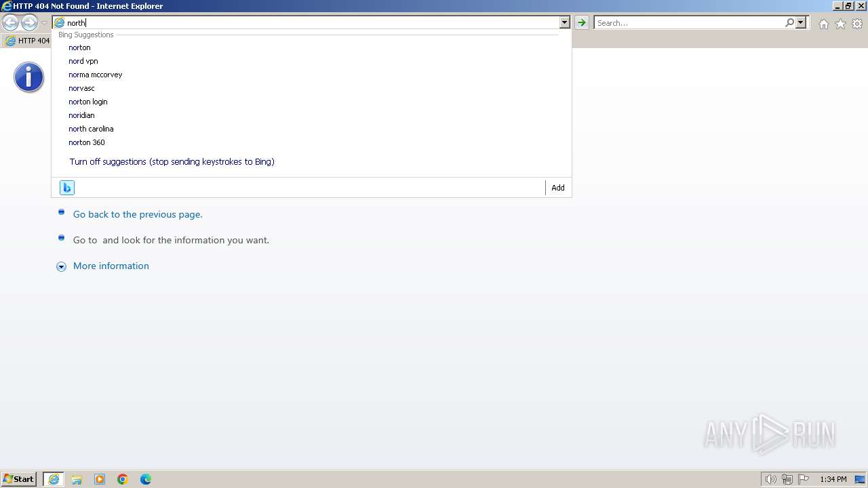Click the green Go arrow button
This screenshot has height=488, width=868.
pos(581,23)
